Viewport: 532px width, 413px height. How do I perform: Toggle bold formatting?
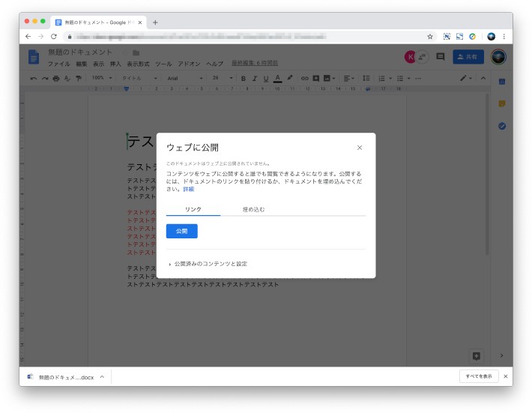pyautogui.click(x=244, y=79)
